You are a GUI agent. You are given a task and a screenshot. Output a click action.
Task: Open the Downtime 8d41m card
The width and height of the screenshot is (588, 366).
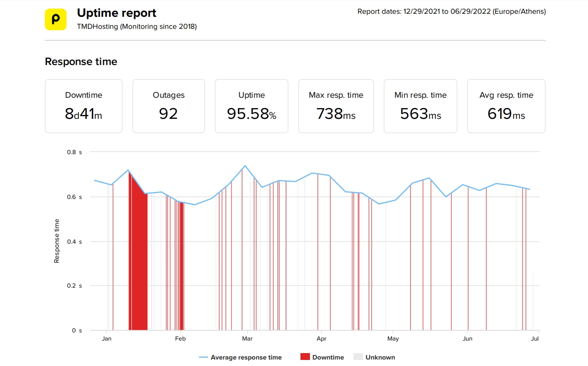[x=84, y=106]
